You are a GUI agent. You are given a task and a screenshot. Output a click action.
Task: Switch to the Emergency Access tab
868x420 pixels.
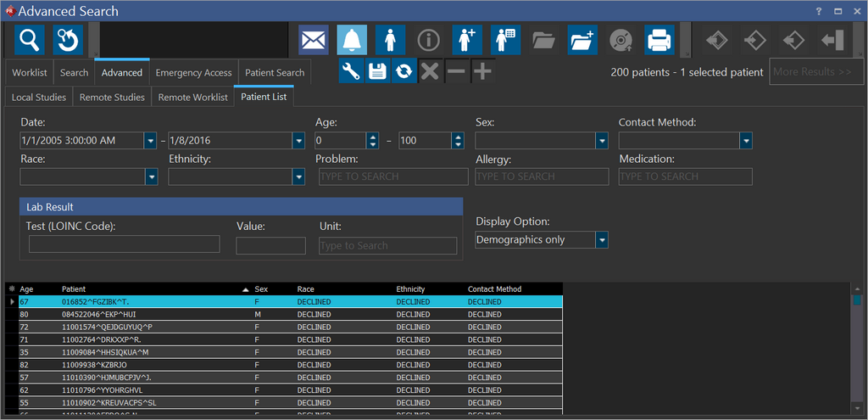click(x=193, y=73)
